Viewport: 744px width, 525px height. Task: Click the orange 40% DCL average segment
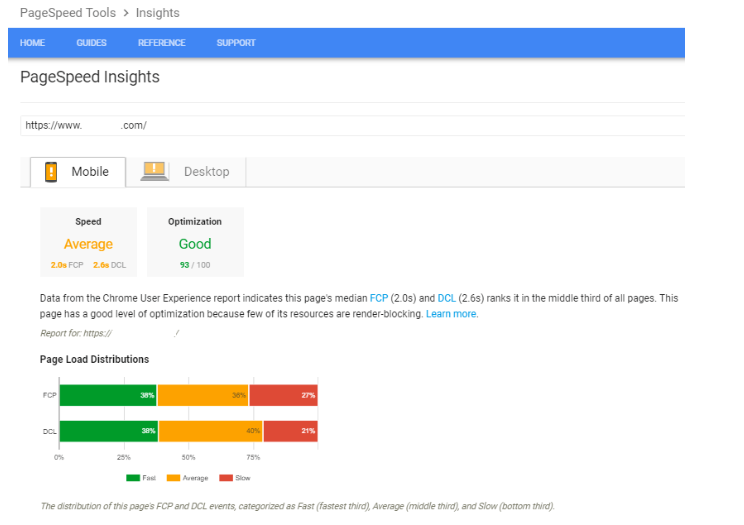pyautogui.click(x=211, y=431)
